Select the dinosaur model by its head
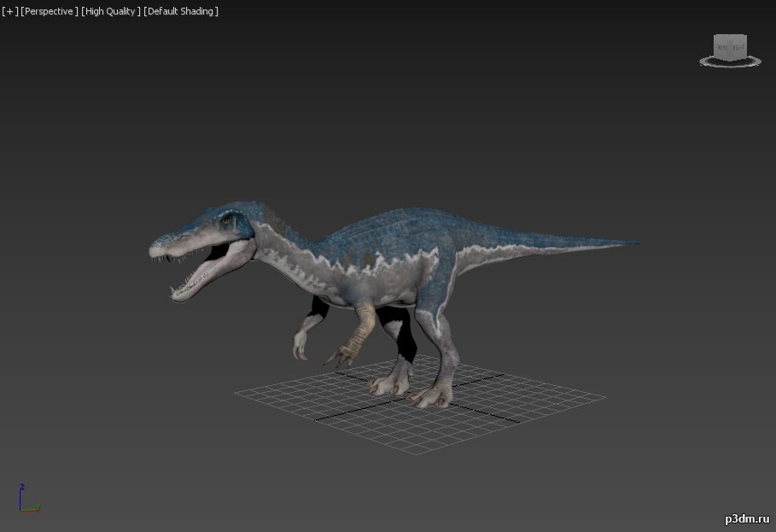This screenshot has width=776, height=532. point(203,232)
